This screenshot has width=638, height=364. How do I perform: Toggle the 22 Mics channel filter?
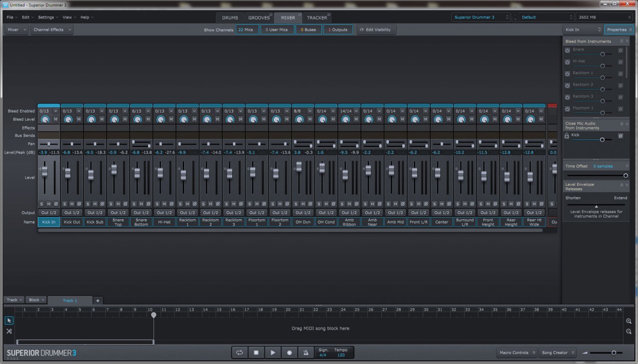(x=247, y=29)
